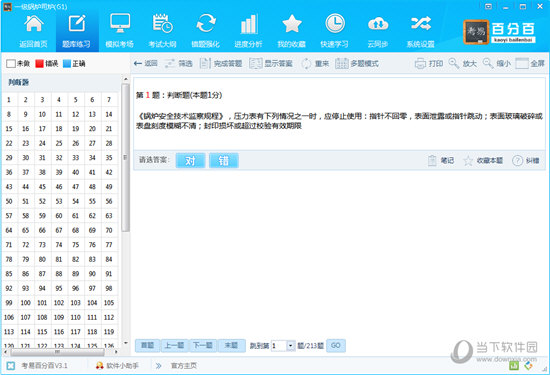Click question list vertical scrollbar thumb
This screenshot has height=375, width=550.
125,158
